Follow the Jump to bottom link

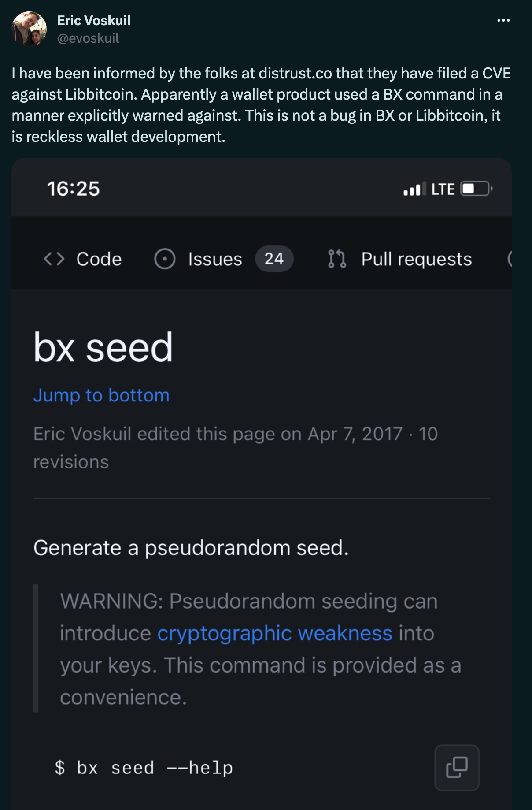[x=101, y=395]
